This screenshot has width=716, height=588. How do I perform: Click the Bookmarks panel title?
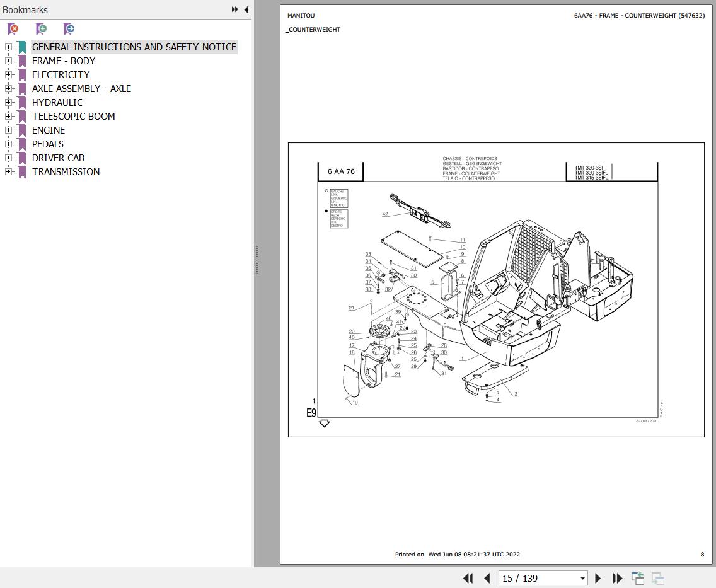pyautogui.click(x=25, y=9)
